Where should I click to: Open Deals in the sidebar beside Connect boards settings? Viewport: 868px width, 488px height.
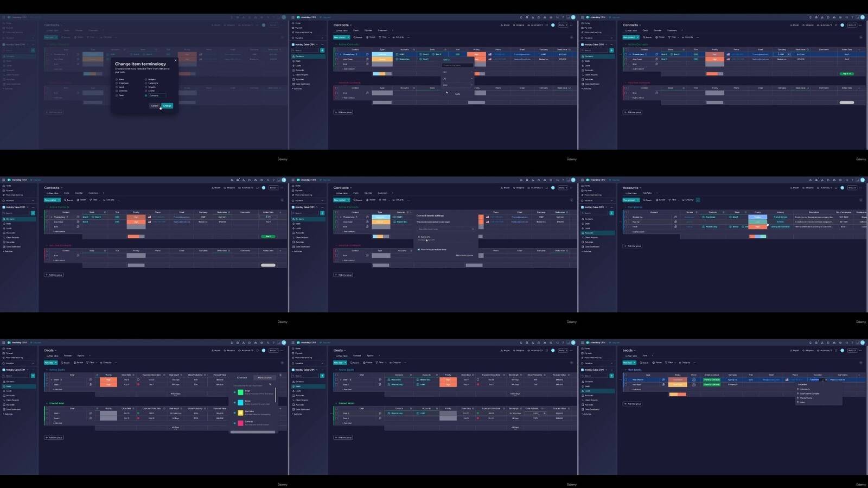pyautogui.click(x=298, y=224)
